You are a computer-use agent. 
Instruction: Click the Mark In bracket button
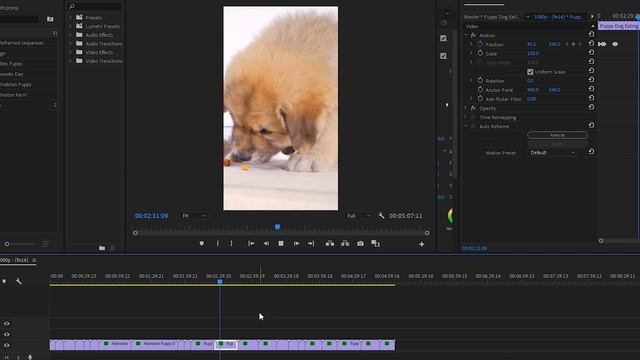218,243
